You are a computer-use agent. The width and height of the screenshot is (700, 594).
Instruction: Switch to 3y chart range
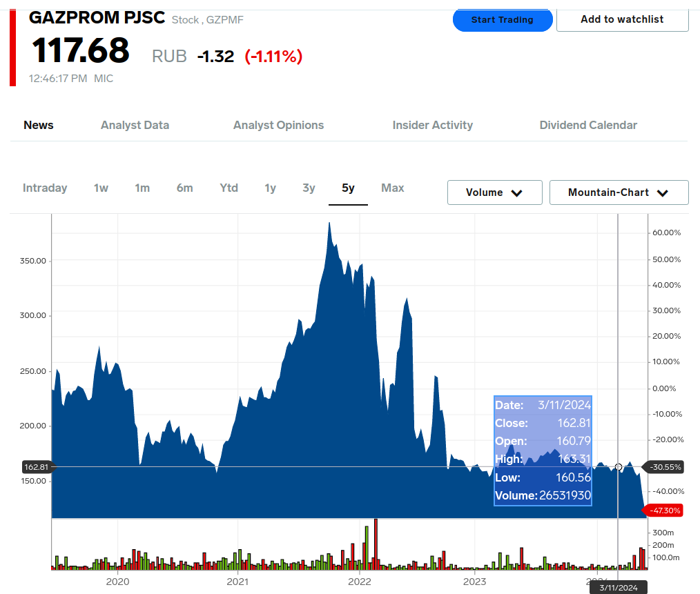[309, 188]
